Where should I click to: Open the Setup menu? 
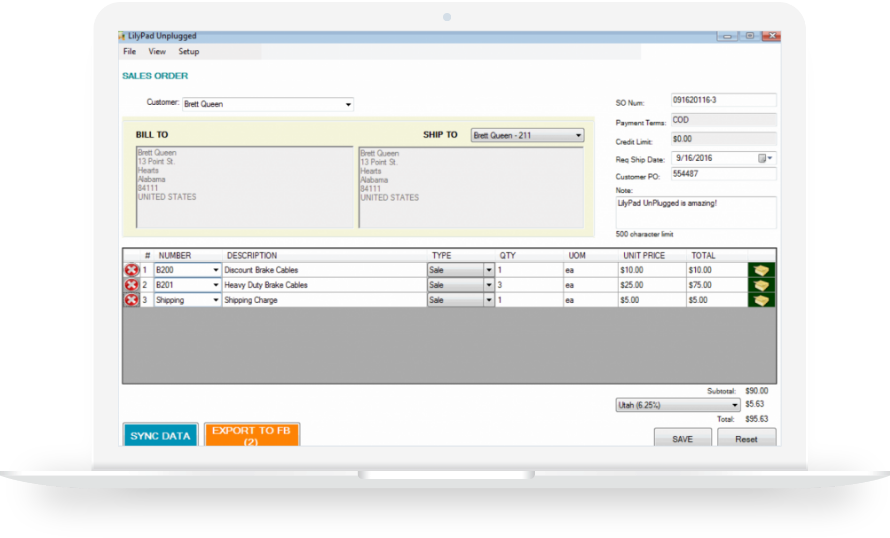188,52
